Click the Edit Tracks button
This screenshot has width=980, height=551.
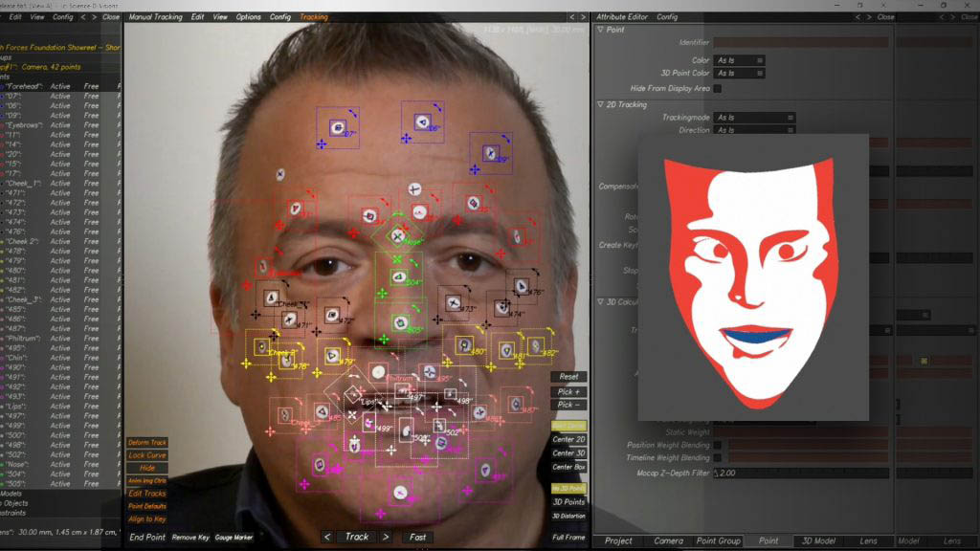pyautogui.click(x=146, y=494)
